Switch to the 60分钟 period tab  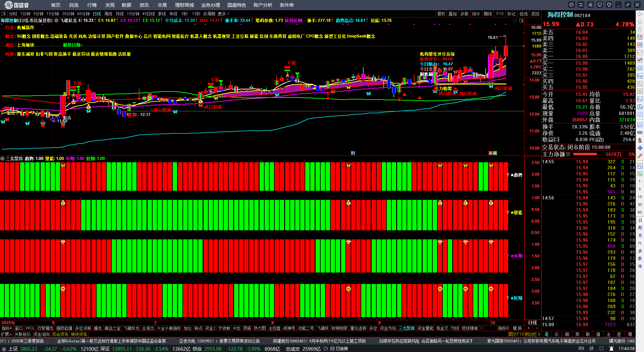84,14
